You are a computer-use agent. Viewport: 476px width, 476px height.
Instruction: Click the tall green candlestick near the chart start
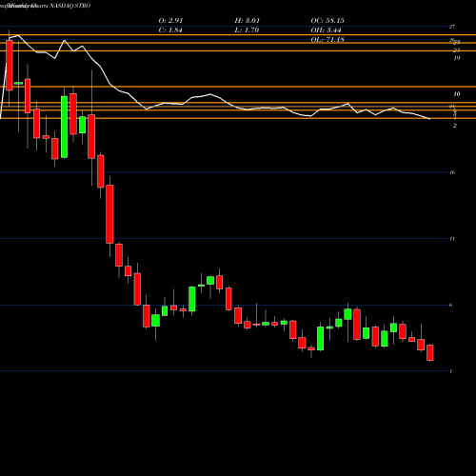pyautogui.click(x=64, y=127)
